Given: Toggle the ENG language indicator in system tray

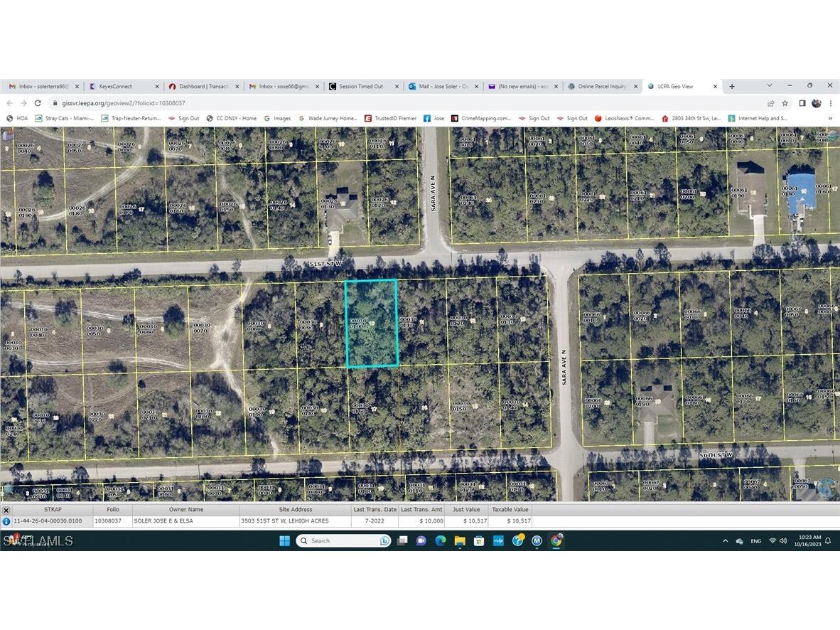Looking at the screenshot, I should coord(755,540).
